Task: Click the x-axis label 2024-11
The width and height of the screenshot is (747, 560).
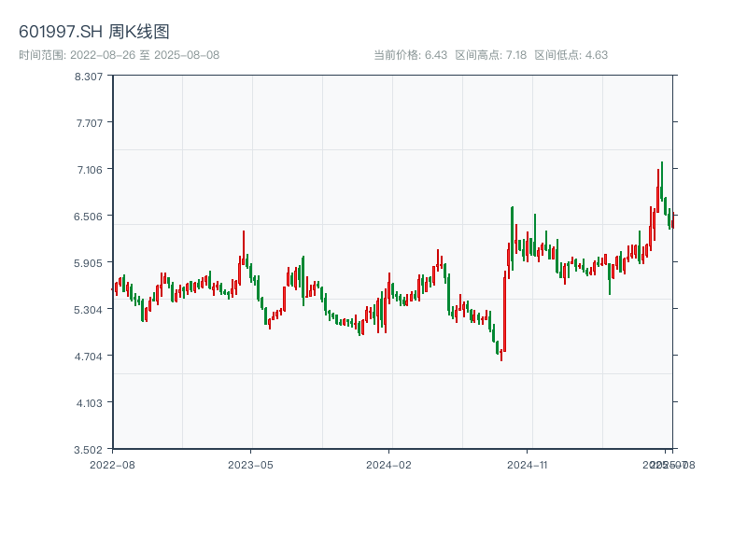Action: click(x=527, y=465)
